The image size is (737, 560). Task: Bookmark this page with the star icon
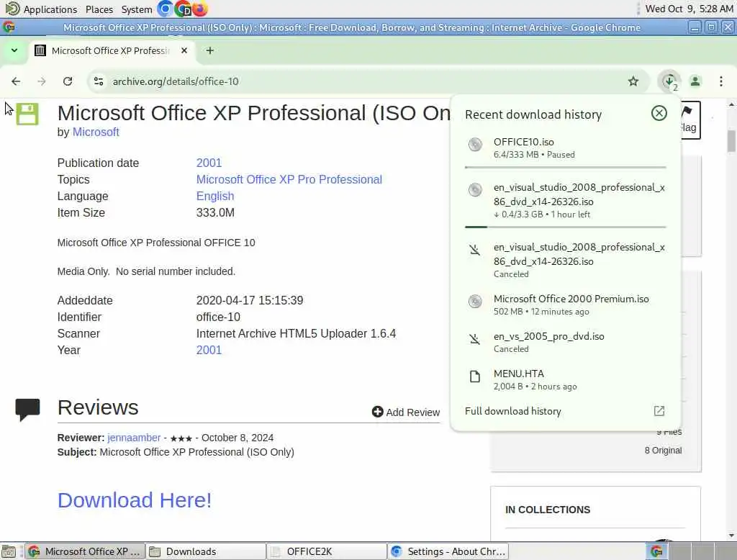pos(633,81)
